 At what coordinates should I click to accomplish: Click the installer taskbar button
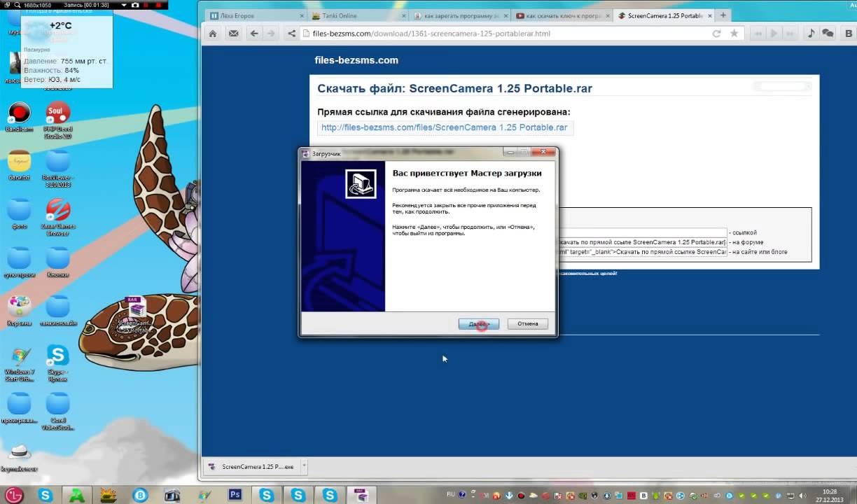pos(361,495)
